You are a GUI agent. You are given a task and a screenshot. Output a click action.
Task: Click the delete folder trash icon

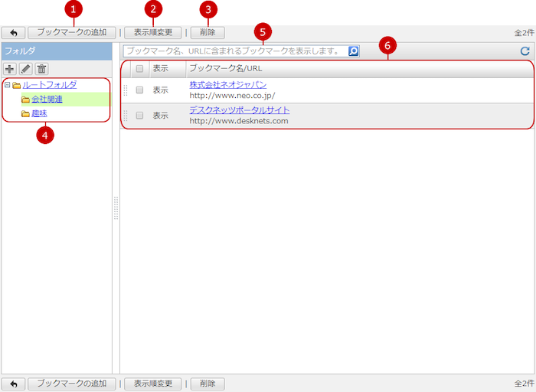click(42, 69)
